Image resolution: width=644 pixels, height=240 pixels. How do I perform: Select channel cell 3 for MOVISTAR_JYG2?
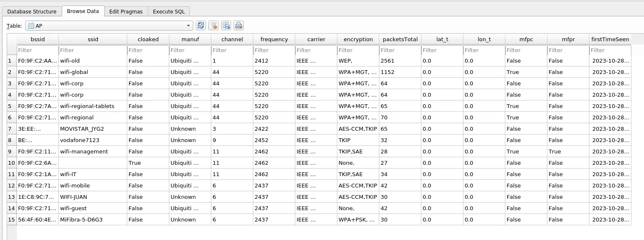(x=232, y=129)
